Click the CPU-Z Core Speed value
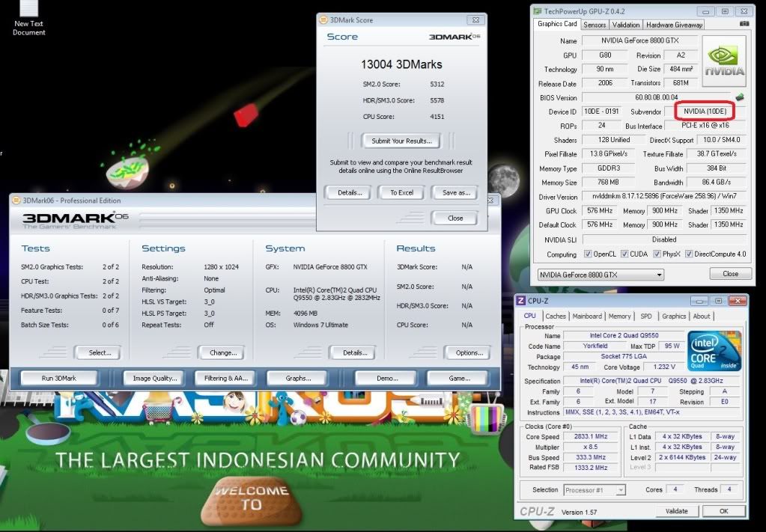 click(x=590, y=437)
